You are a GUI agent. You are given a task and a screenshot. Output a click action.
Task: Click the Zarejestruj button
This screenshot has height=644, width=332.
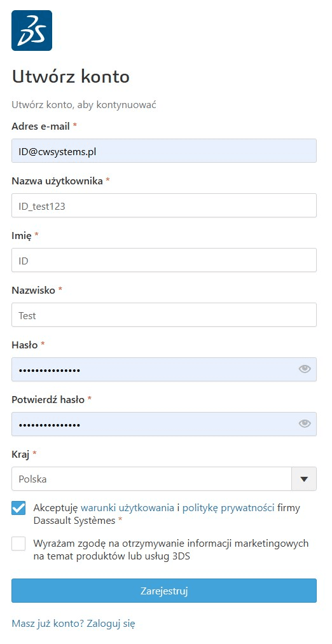point(164,591)
